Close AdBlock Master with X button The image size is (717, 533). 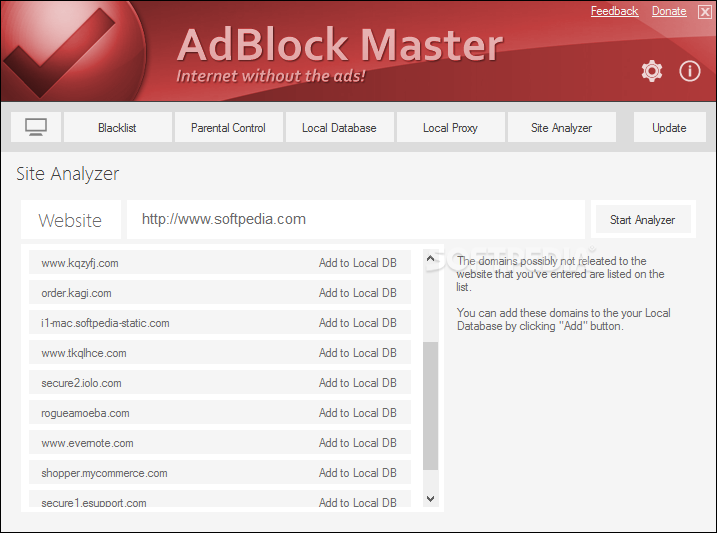point(705,11)
